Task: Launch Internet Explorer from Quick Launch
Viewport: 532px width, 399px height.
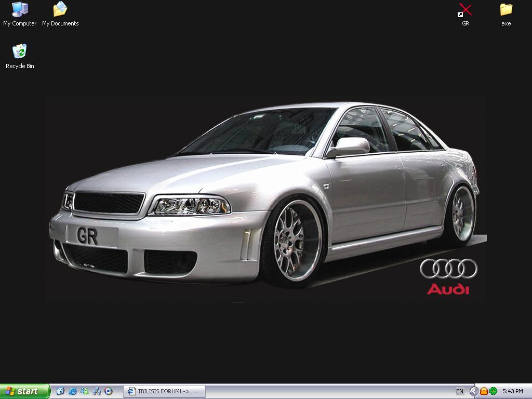Action: 72,391
